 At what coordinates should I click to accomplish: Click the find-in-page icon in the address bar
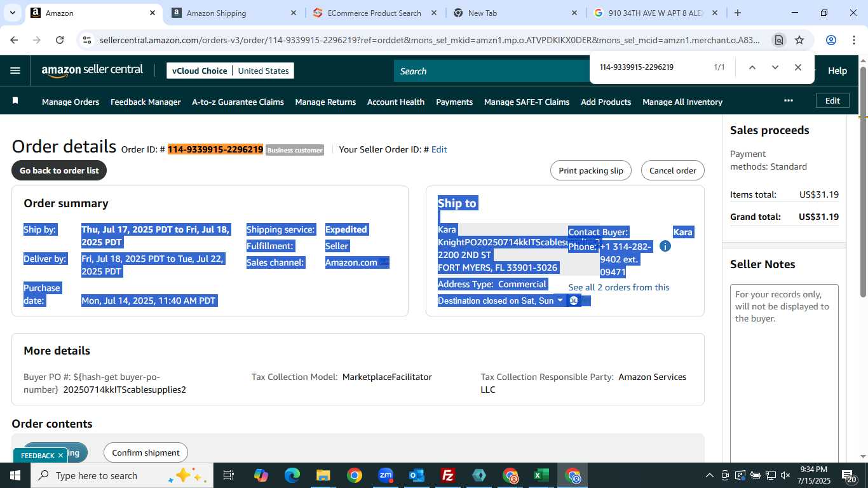778,40
